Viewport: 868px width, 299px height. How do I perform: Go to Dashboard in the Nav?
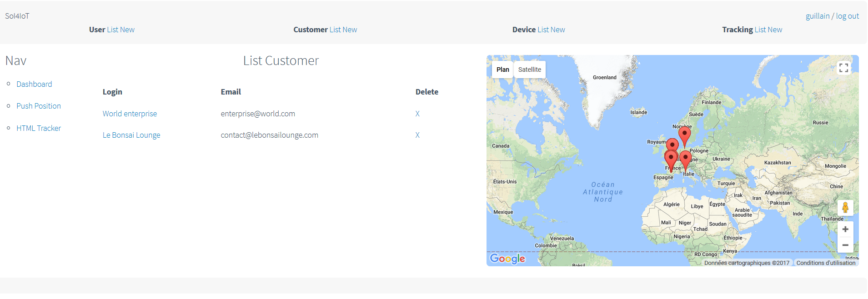point(34,84)
